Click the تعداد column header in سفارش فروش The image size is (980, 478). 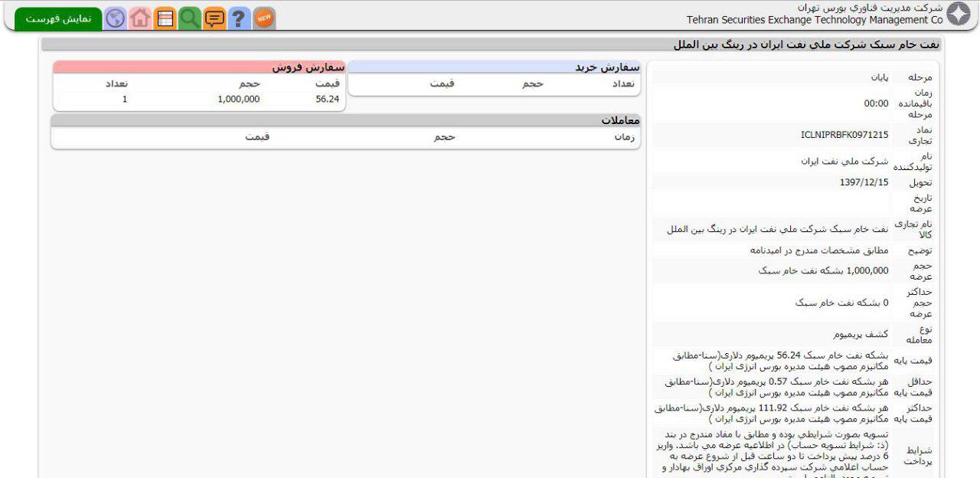coord(116,83)
